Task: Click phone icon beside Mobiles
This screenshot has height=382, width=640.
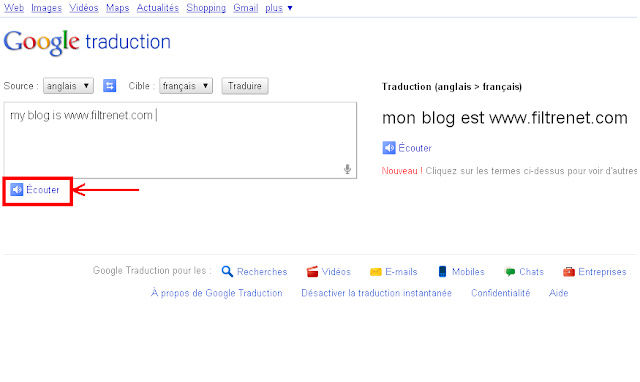Action: coord(442,271)
